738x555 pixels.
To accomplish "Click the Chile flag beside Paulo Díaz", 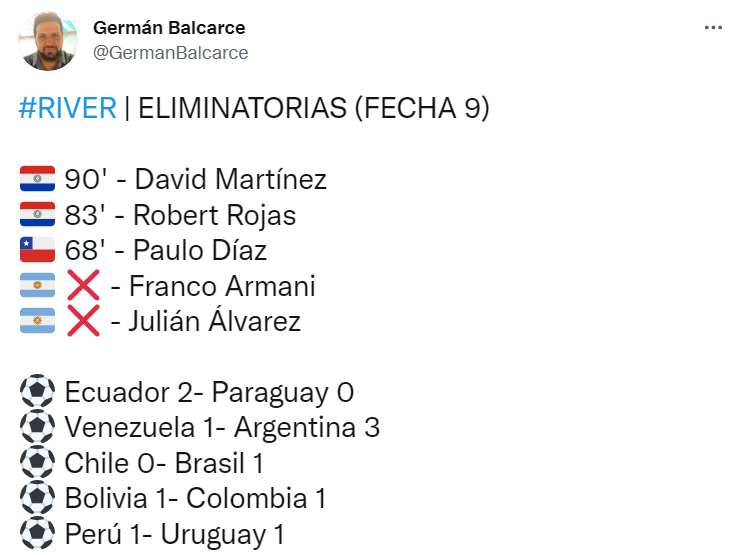I will click(x=37, y=249).
